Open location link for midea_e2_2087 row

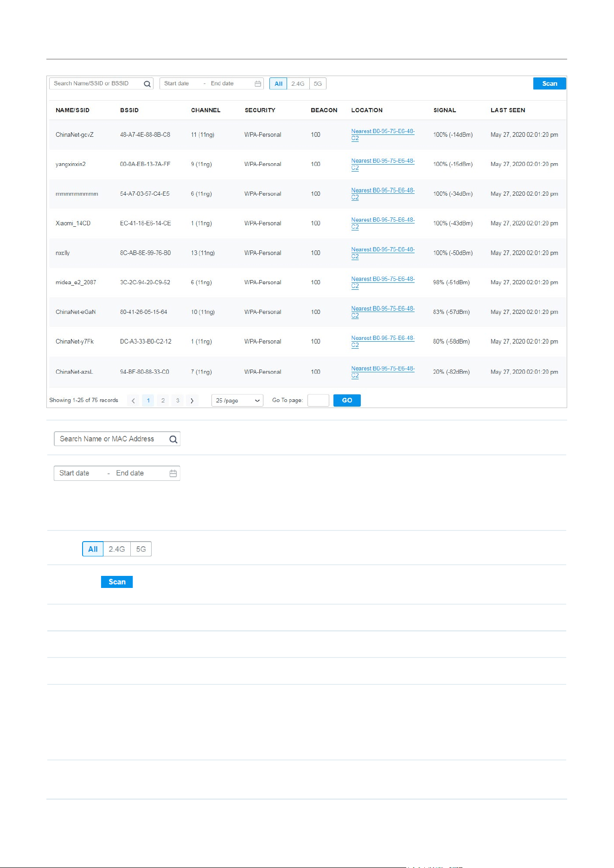point(383,282)
